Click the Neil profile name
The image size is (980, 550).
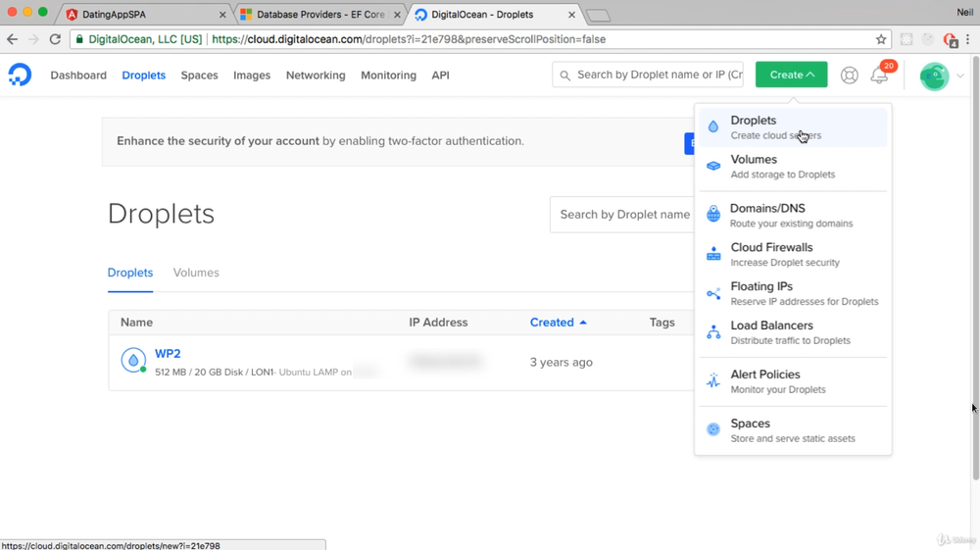click(964, 12)
